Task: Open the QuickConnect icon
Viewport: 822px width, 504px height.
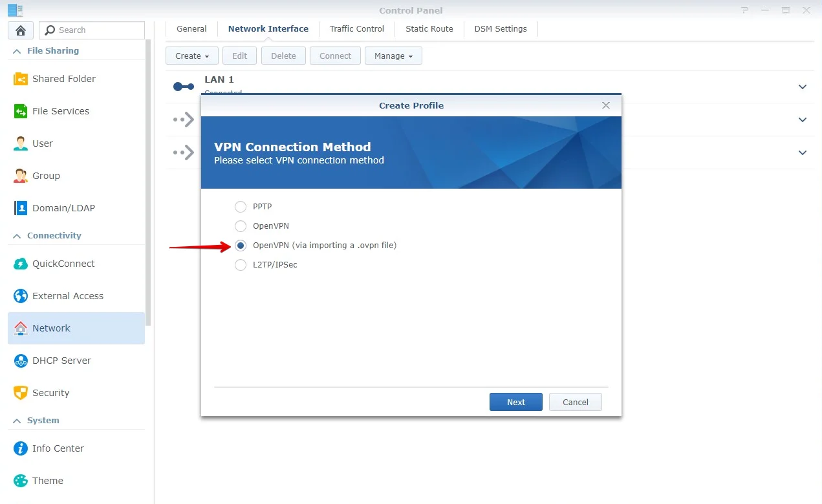Action: [x=21, y=264]
